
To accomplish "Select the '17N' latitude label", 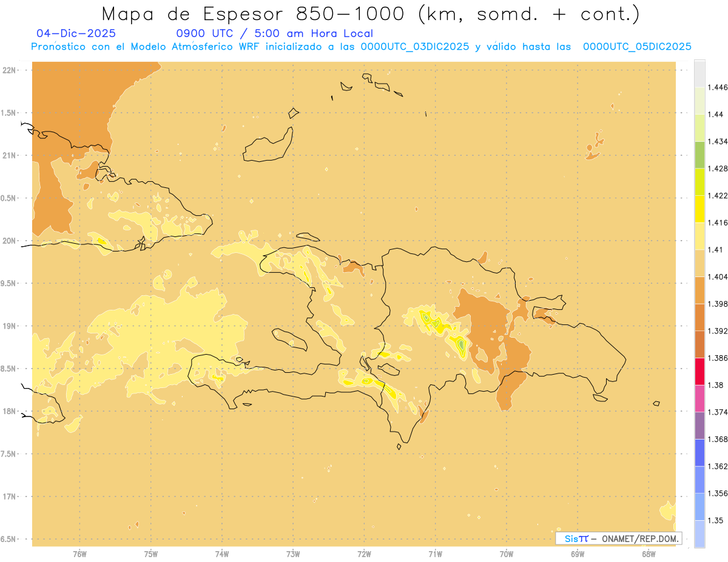I will pyautogui.click(x=9, y=497).
